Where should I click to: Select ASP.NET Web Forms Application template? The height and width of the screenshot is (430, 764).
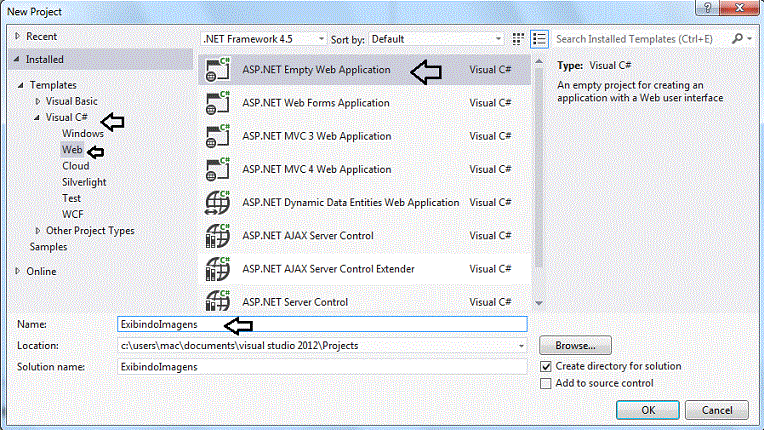tap(364, 103)
